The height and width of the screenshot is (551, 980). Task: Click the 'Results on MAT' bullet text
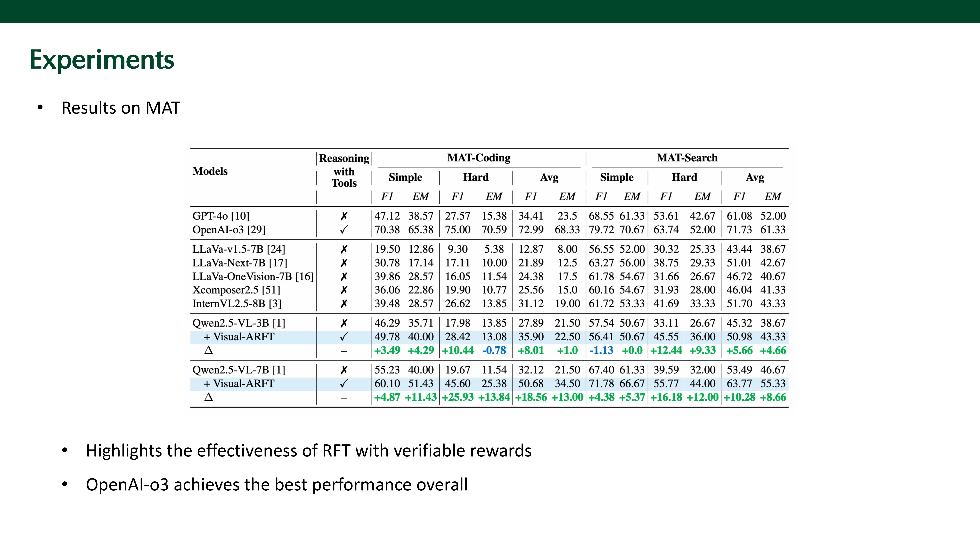(121, 108)
